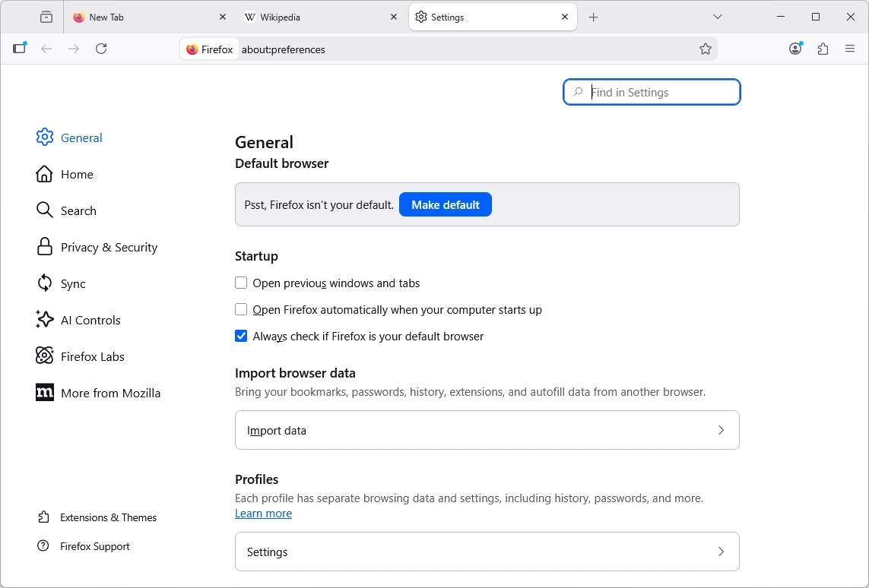Open the application hamburger menu
The image size is (869, 588).
[850, 49]
